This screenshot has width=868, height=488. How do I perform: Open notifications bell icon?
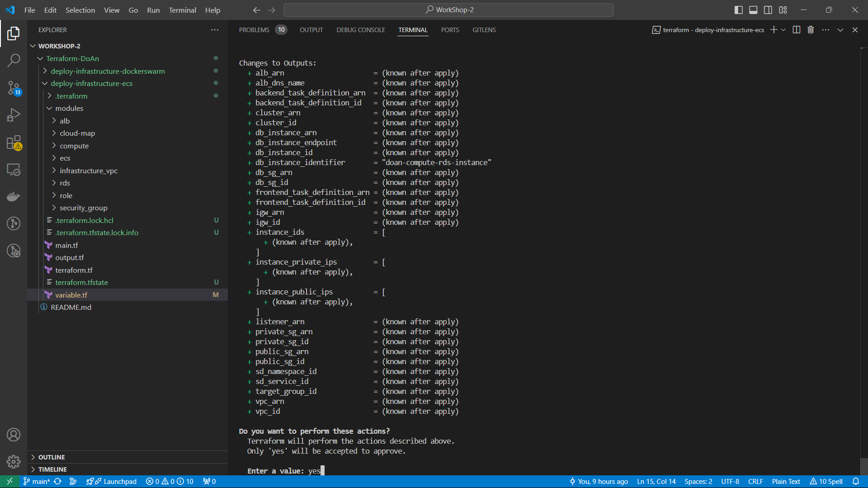856,481
